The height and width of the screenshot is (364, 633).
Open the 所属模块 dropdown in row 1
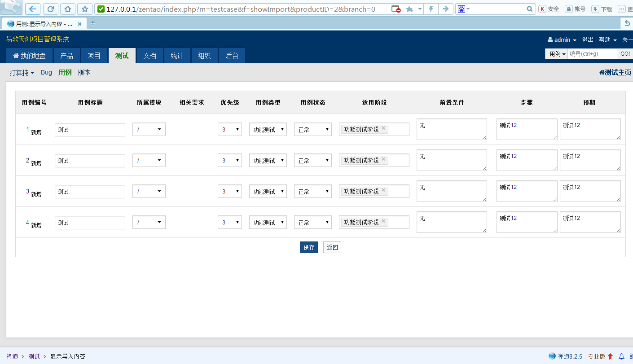click(x=149, y=129)
